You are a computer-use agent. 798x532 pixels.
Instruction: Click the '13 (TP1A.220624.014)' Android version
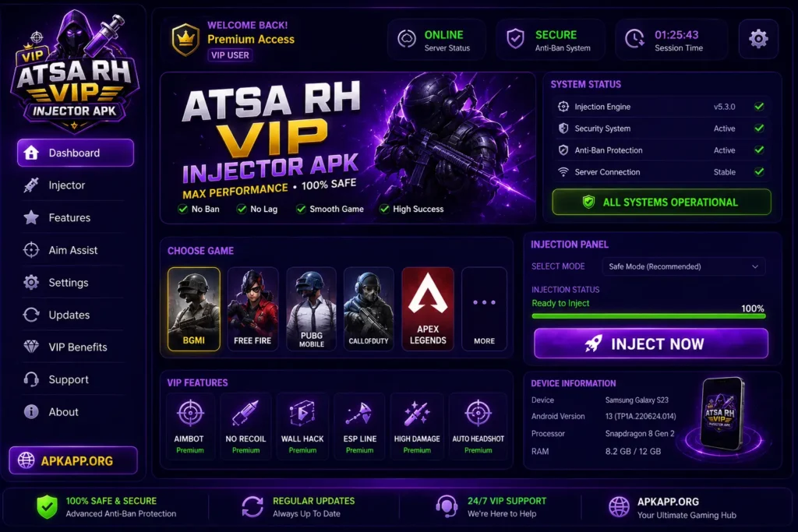pos(641,417)
